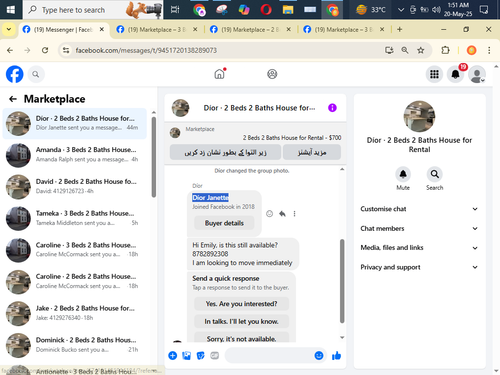Show hidden system tray icons
This screenshot has height=375, width=500.
point(401,10)
